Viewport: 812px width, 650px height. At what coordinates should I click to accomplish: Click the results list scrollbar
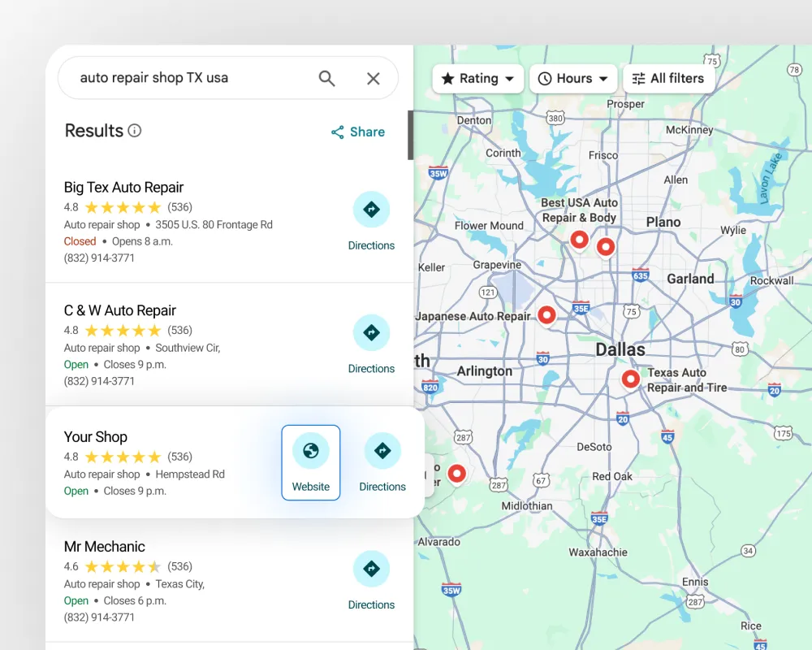pos(411,135)
